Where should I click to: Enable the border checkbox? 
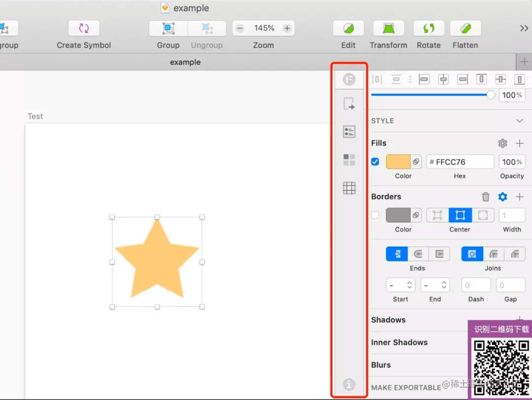click(x=375, y=215)
